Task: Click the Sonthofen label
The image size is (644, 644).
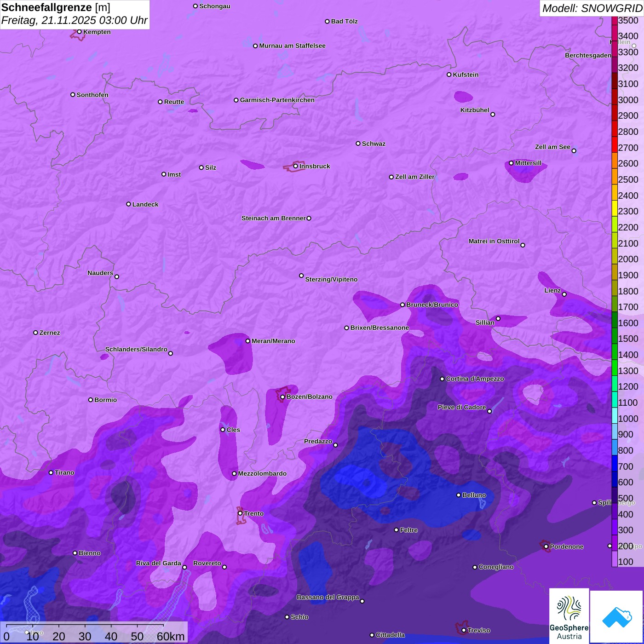Action: pos(92,95)
